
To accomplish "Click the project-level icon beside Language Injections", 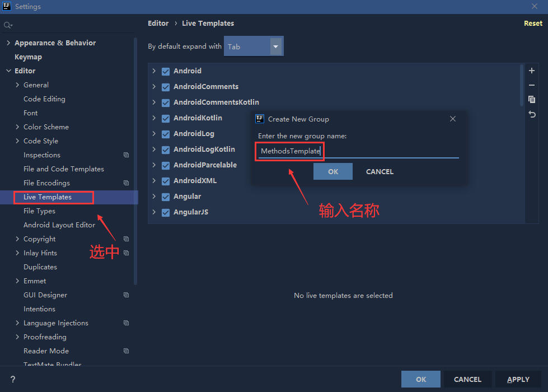I will pyautogui.click(x=126, y=323).
